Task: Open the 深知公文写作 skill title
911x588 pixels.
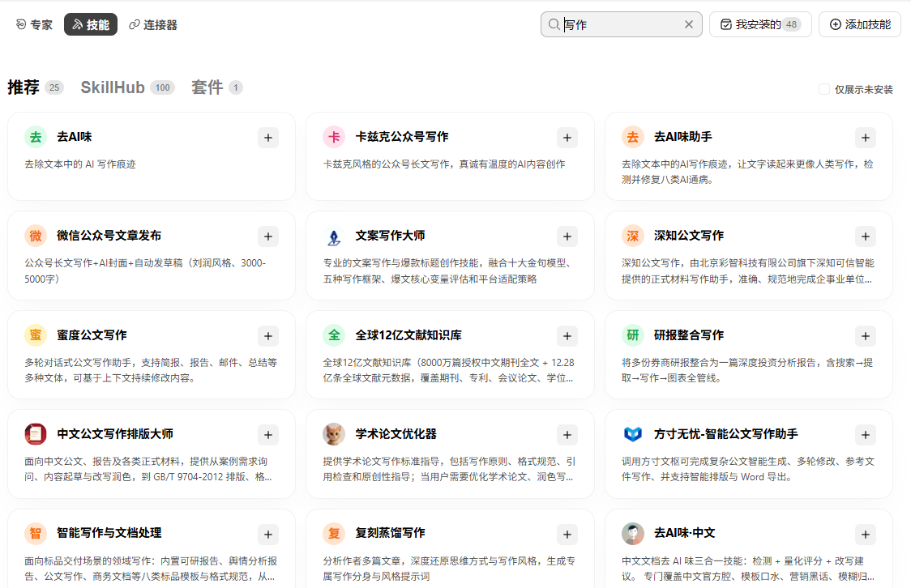Action: click(x=689, y=236)
